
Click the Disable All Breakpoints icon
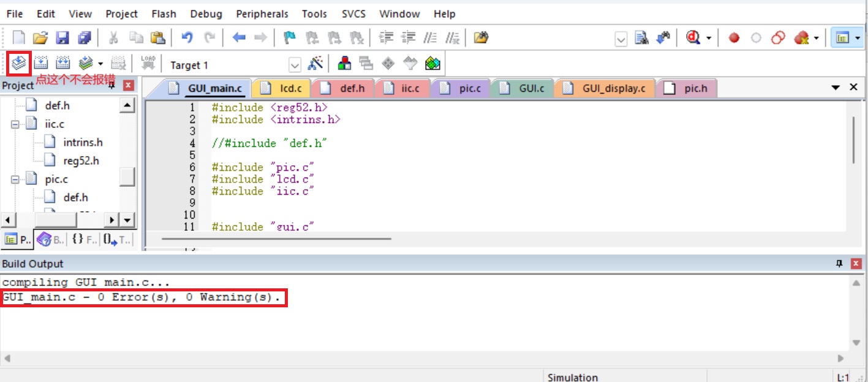point(778,38)
